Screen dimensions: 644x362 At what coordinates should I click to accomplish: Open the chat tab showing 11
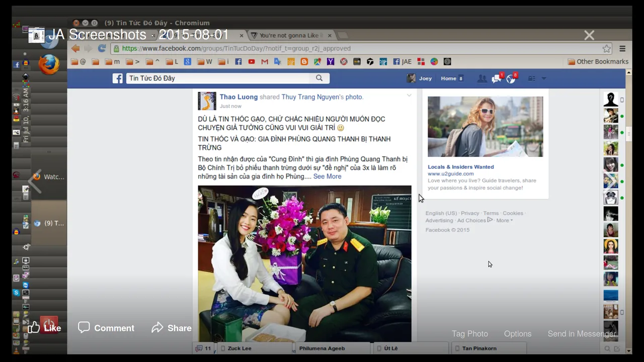tap(204, 348)
